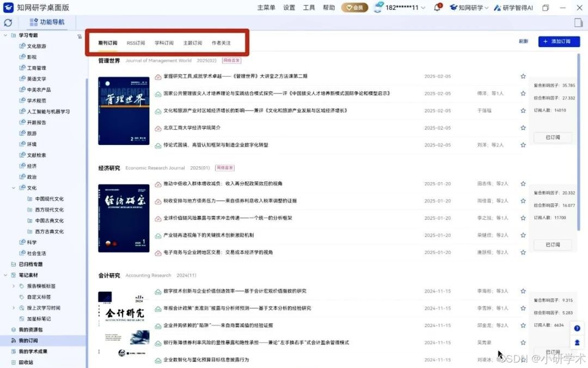Screen dimensions: 588x368
Task: Click the cloud icon of 产业链再造 article
Action: [x=158, y=236]
